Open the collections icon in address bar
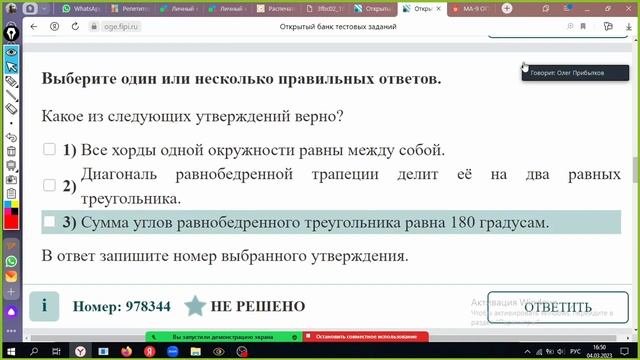The width and height of the screenshot is (640, 360). click(608, 27)
